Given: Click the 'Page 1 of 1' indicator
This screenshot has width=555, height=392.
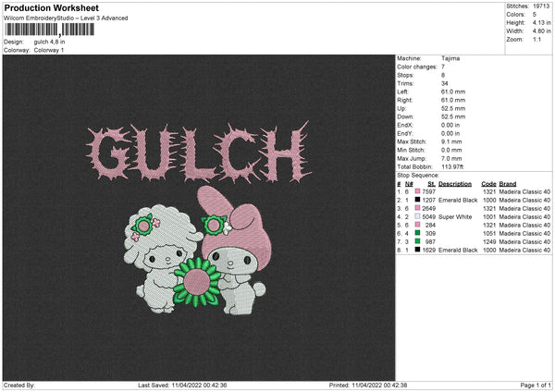Looking at the screenshot, I should pyautogui.click(x=536, y=385).
